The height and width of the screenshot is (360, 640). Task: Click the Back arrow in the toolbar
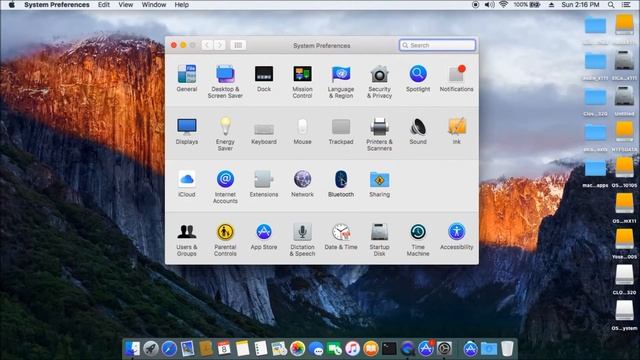(207, 45)
